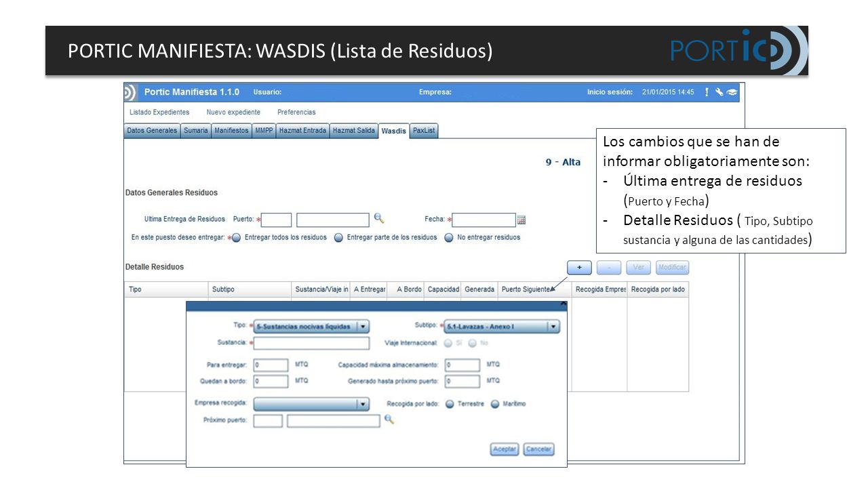The width and height of the screenshot is (868, 488).
Task: Click the Ver button
Action: 638,268
